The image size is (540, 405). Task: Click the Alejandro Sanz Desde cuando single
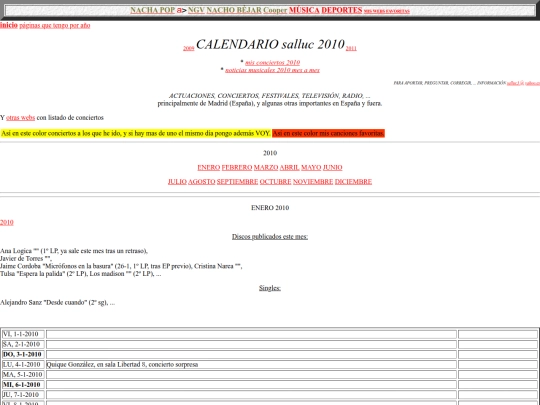point(58,303)
